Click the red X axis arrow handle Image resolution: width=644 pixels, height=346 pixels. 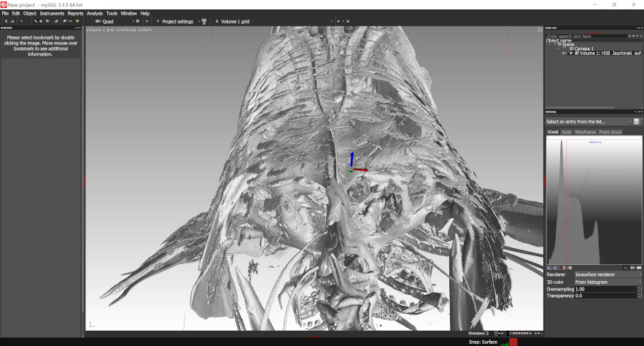click(x=362, y=169)
